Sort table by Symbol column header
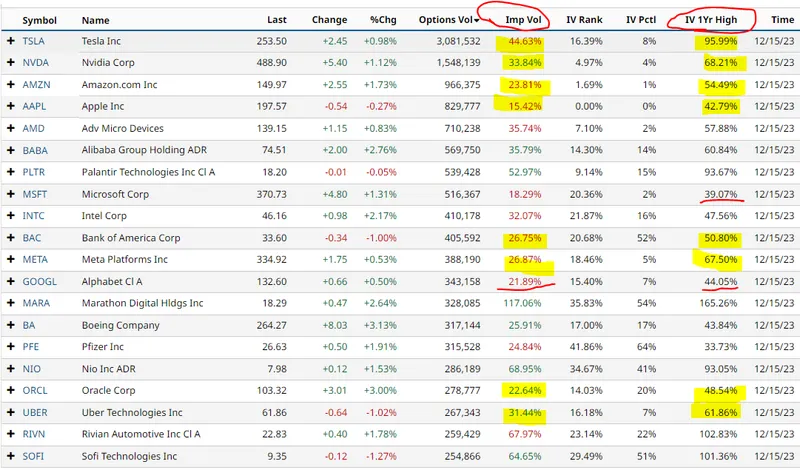The width and height of the screenshot is (800, 470). (x=39, y=20)
